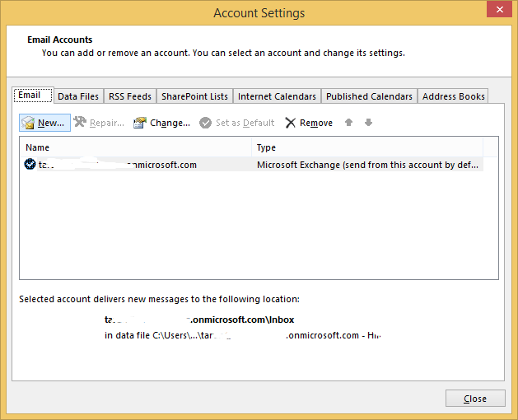Click the "New..." button label
Image resolution: width=518 pixels, height=420 pixels.
pos(51,123)
